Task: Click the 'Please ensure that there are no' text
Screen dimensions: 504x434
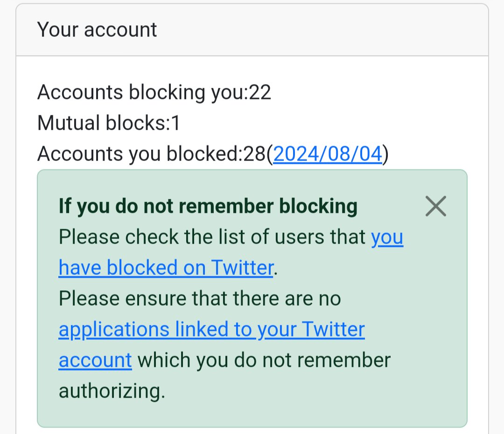Action: click(x=200, y=298)
